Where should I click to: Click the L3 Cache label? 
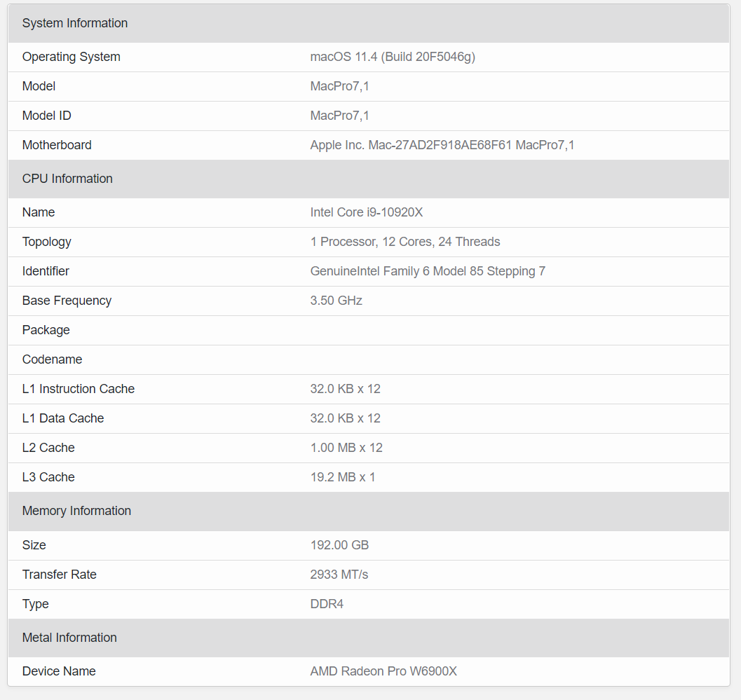pyautogui.click(x=48, y=477)
